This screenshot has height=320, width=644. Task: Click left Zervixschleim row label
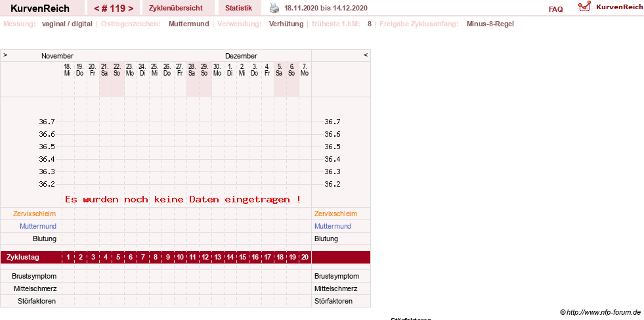(35, 214)
